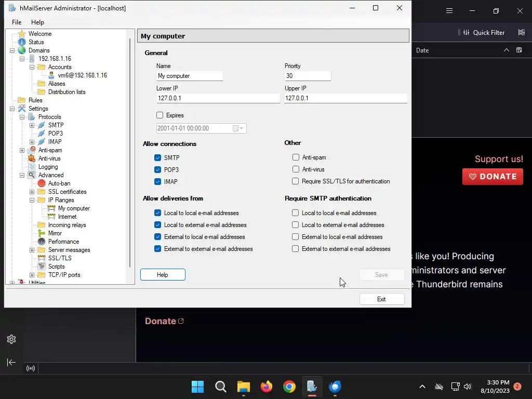Open Quick Filter in Thunderbird
Screen dimensions: 532x399
[x=484, y=33]
